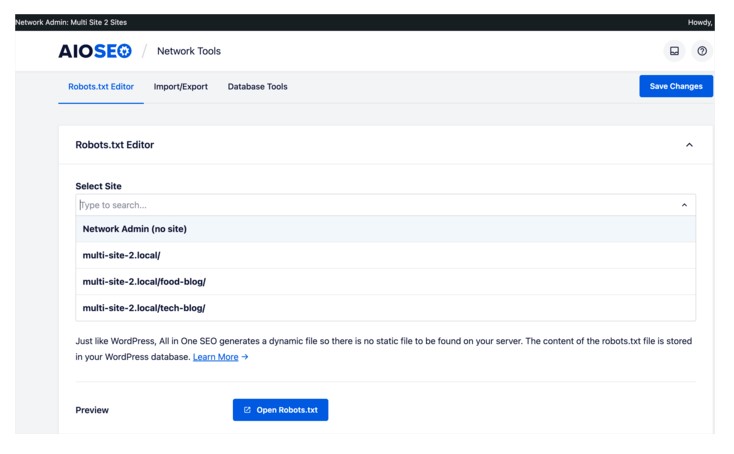Click the external link icon on Open Robots.txt

(x=247, y=410)
